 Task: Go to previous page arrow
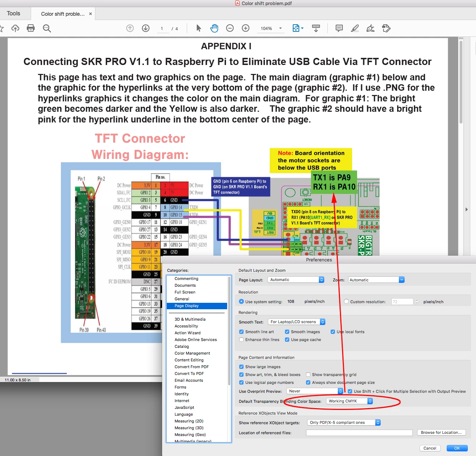tap(130, 28)
